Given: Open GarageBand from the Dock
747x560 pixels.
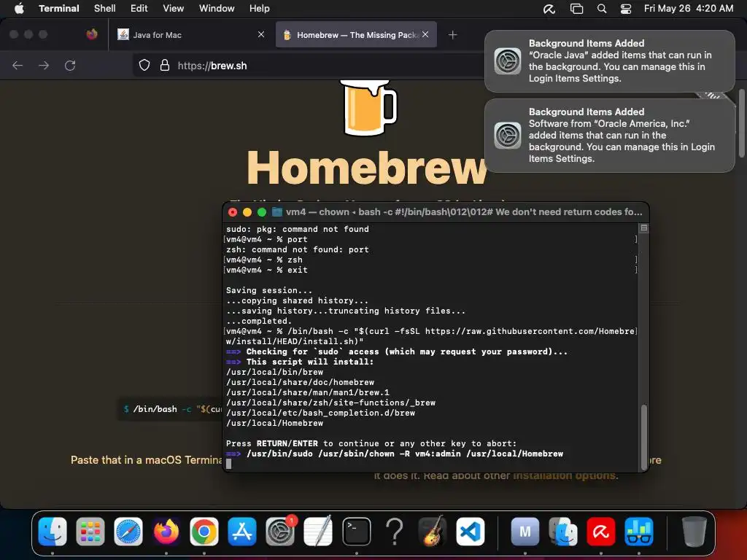Looking at the screenshot, I should (433, 532).
